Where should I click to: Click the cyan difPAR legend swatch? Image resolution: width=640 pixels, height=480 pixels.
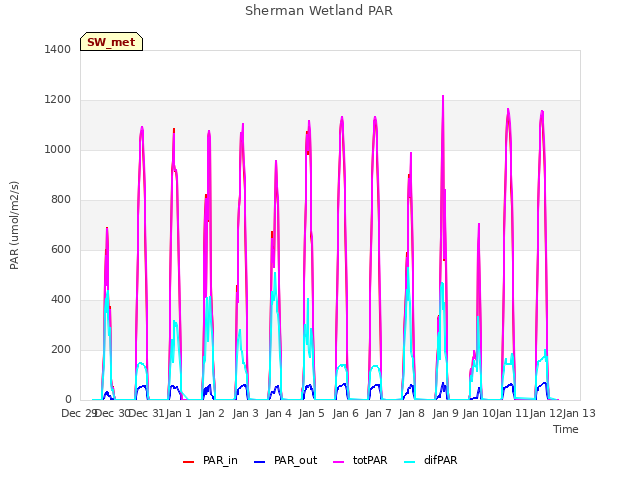(409, 462)
